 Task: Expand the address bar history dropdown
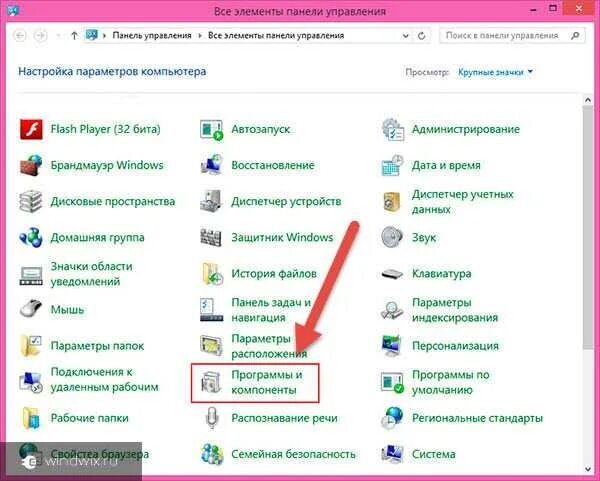click(x=406, y=36)
